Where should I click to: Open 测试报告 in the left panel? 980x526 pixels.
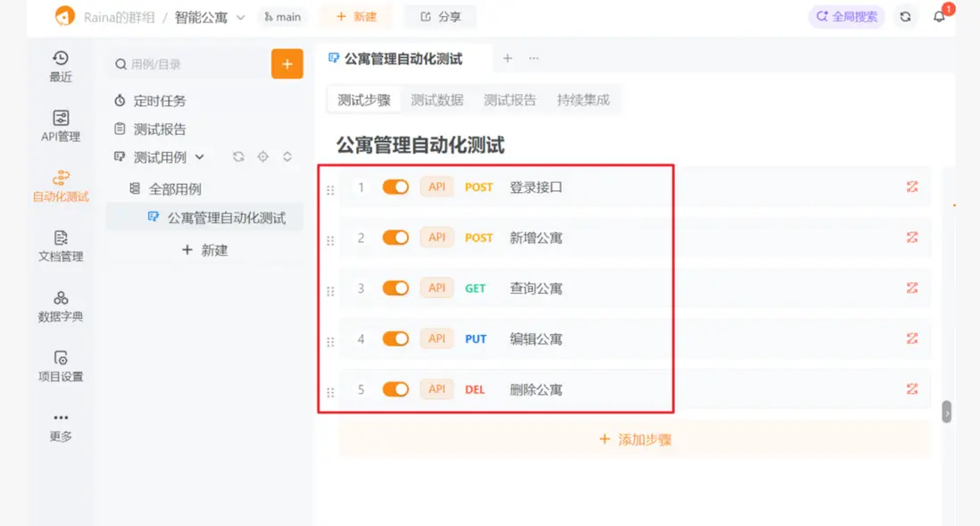[x=160, y=129]
